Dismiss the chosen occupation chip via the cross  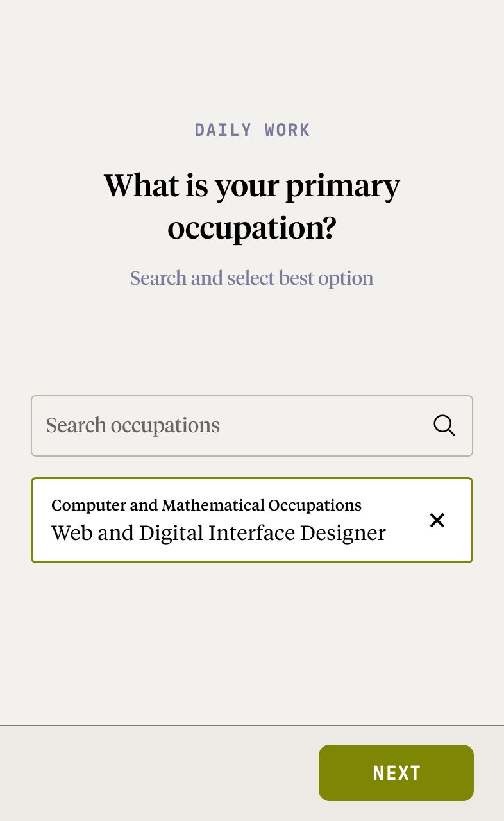(437, 520)
